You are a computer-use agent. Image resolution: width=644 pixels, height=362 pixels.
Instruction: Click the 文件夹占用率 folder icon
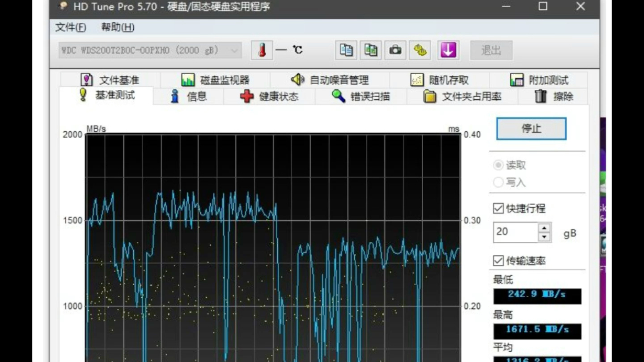(x=430, y=96)
